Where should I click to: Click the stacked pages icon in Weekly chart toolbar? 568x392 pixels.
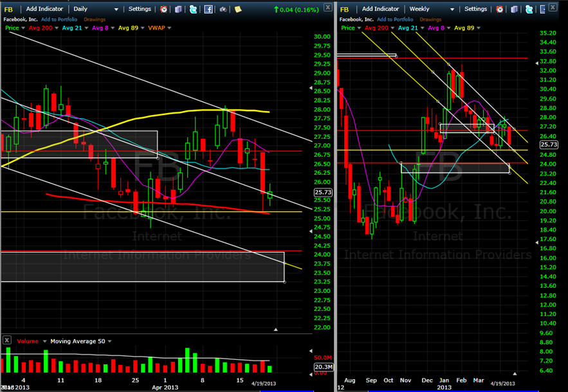coord(514,10)
